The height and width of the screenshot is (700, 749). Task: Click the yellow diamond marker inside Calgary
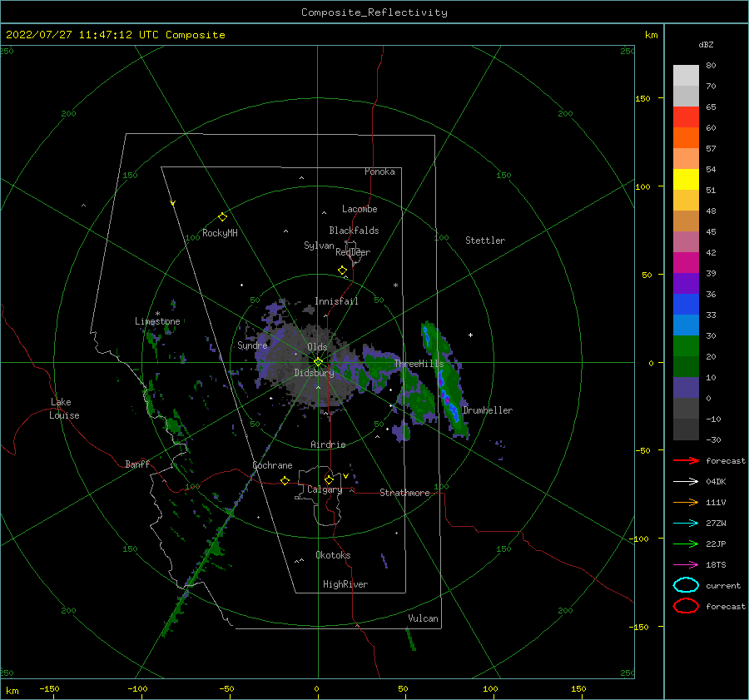coord(329,479)
